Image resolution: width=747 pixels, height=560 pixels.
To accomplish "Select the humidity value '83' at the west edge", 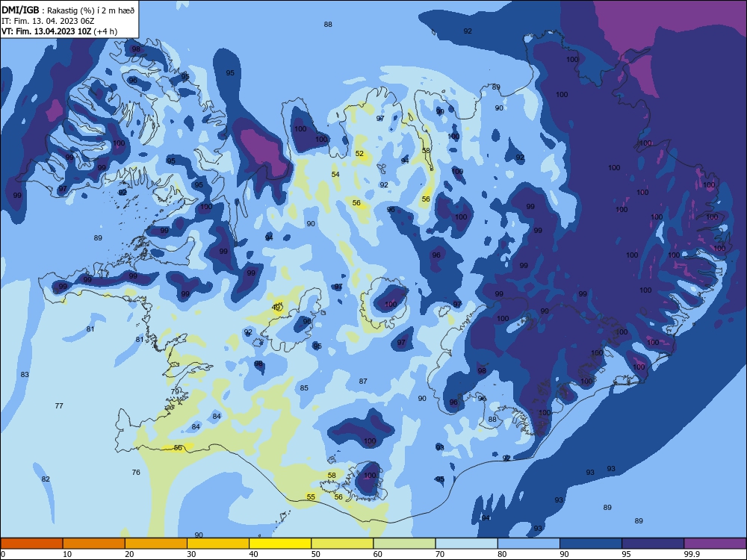I will click(x=25, y=374).
